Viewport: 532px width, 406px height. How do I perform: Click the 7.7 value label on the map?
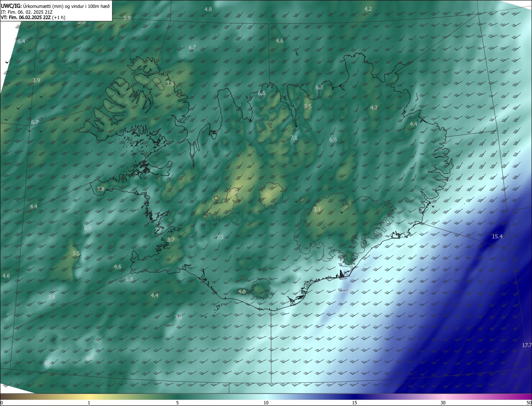[158, 230]
